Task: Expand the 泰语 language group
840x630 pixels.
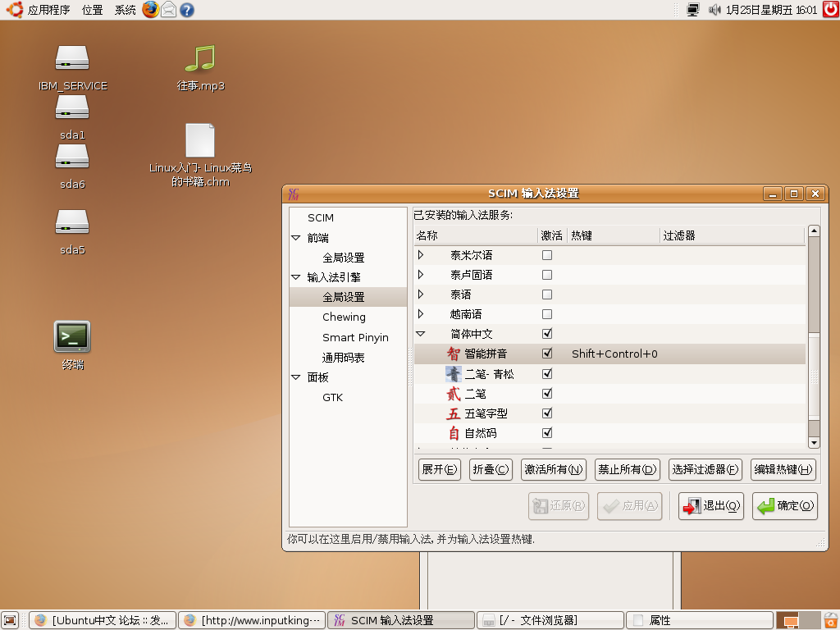Action: coord(421,294)
